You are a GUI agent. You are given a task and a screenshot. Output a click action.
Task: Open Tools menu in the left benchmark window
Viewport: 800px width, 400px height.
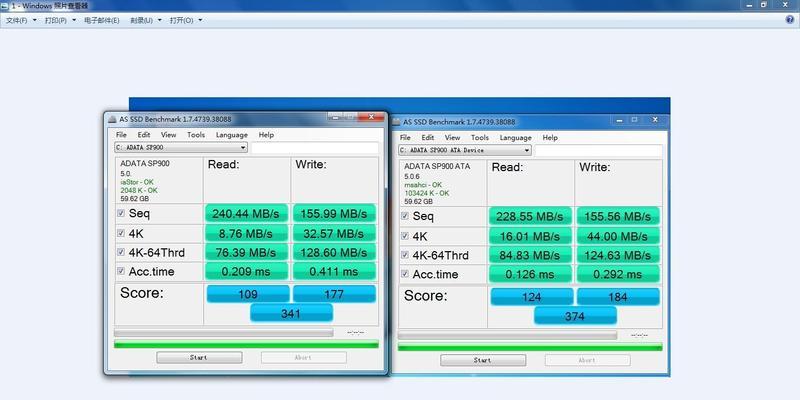196,135
